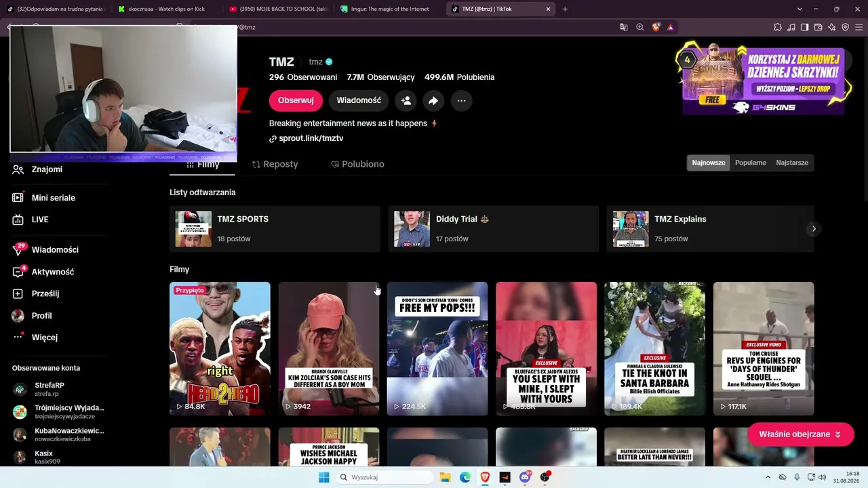Image resolution: width=868 pixels, height=488 pixels.
Task: Open the media control music note icon
Action: pos(791,27)
